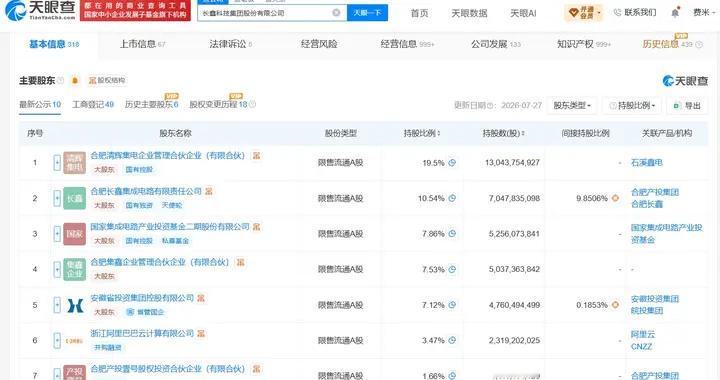Click history icon beside 3.47% holding
The height and width of the screenshot is (380, 720).
452,340
